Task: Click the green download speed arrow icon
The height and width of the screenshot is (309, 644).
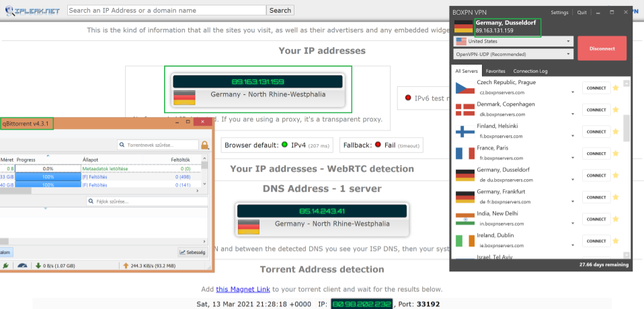Action: 38,266
